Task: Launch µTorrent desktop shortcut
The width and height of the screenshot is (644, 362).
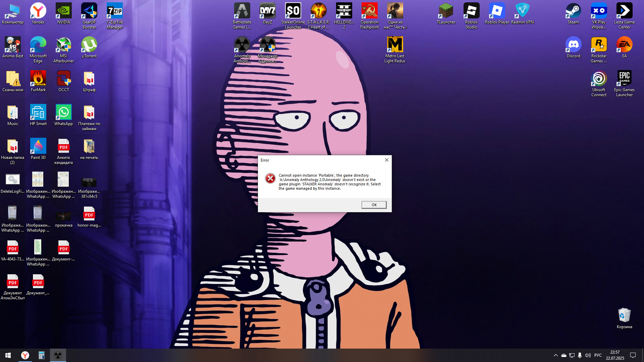Action: [89, 47]
